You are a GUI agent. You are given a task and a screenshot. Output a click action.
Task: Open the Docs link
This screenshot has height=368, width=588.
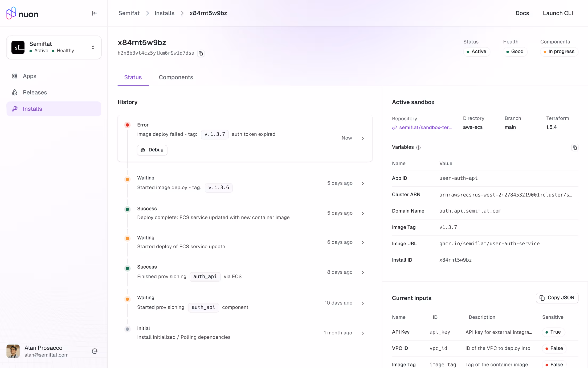522,13
